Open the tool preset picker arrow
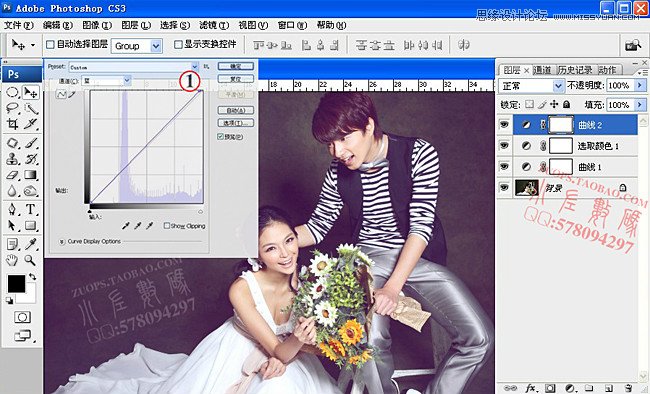Image resolution: width=650 pixels, height=394 pixels. click(x=33, y=45)
